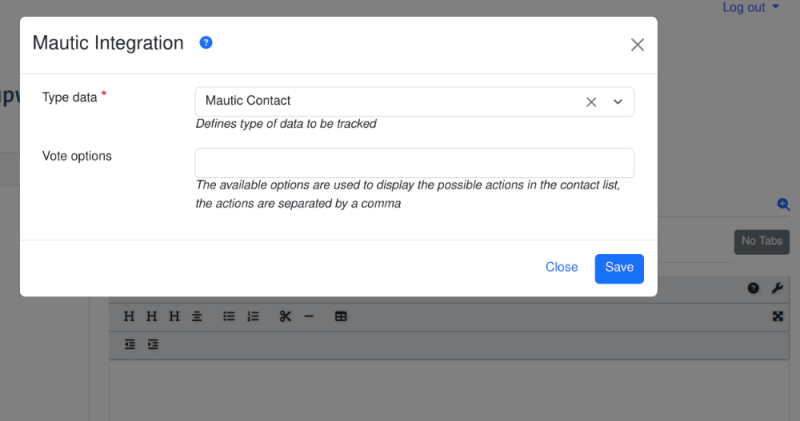Insert a numbered list

(253, 316)
